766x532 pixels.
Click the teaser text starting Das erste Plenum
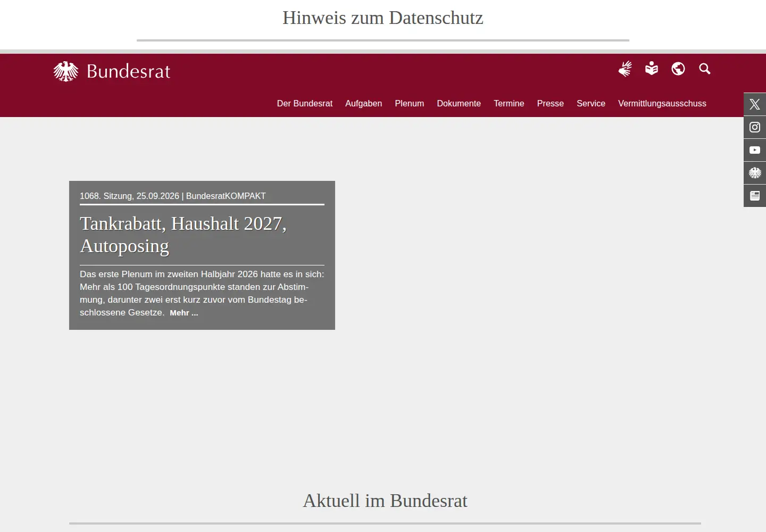click(x=202, y=293)
